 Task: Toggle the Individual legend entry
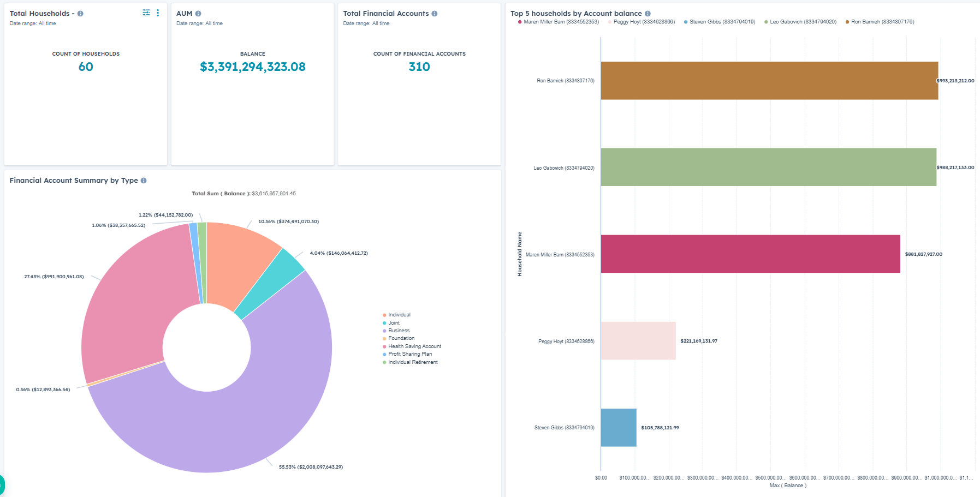(398, 314)
